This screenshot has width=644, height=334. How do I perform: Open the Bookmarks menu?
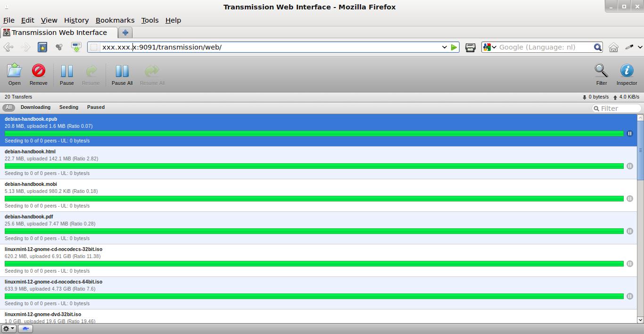click(115, 20)
